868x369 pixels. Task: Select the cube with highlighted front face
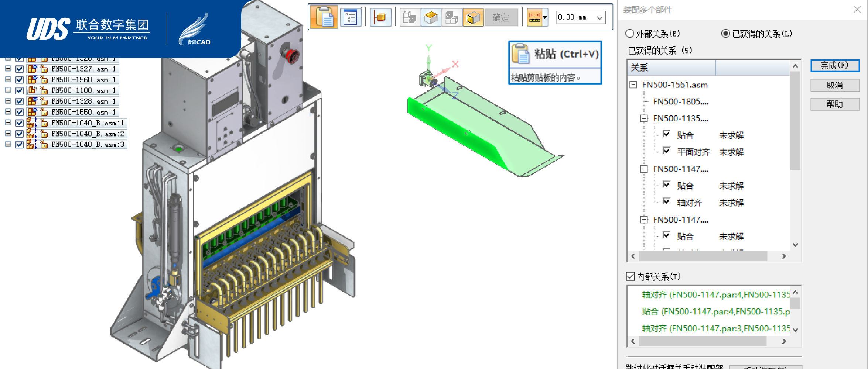[473, 17]
